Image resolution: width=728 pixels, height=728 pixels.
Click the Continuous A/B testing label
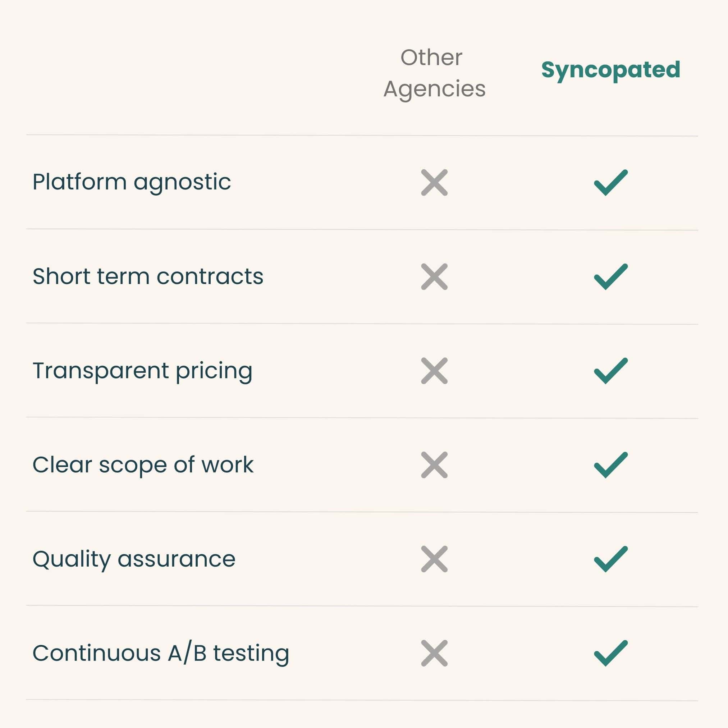pos(161,653)
